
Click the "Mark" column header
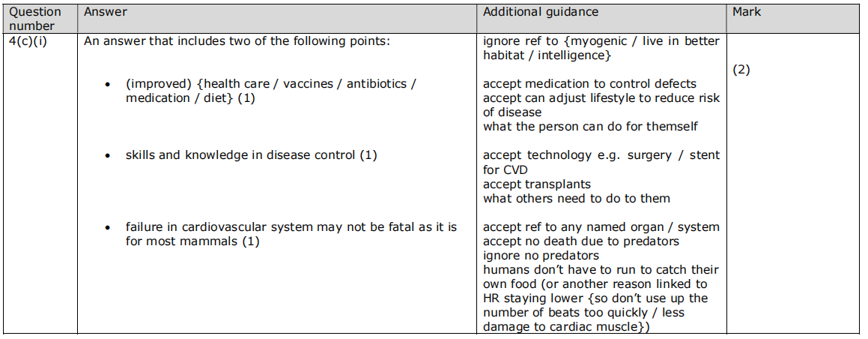pyautogui.click(x=747, y=12)
